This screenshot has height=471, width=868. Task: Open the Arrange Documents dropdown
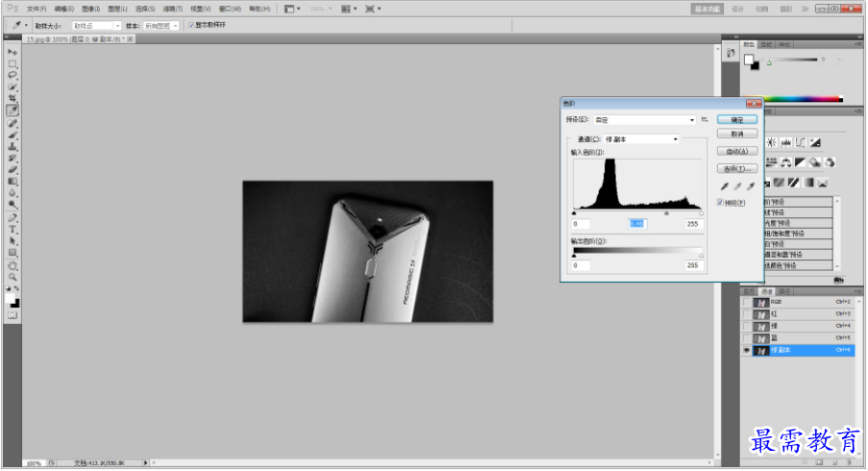click(x=348, y=9)
